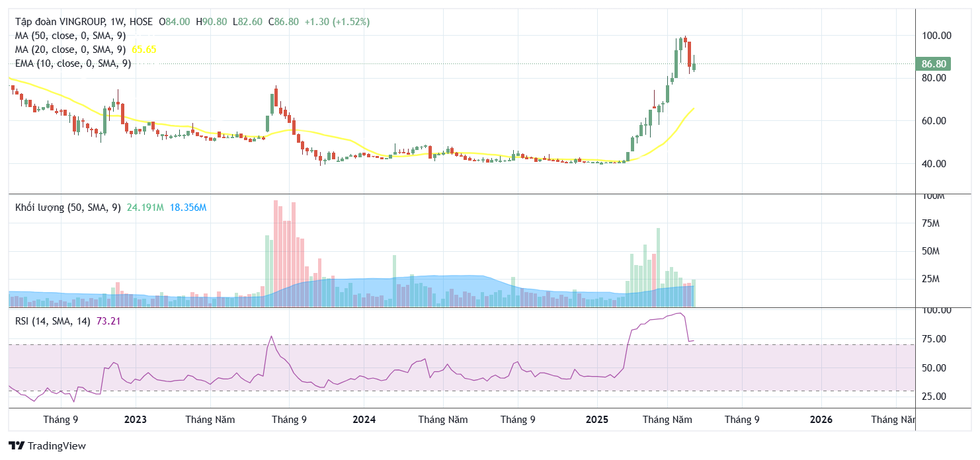Image resolution: width=980 pixels, height=460 pixels.
Task: Select the Khối lượng (50, SMA, 9) legend
Action: [68, 208]
